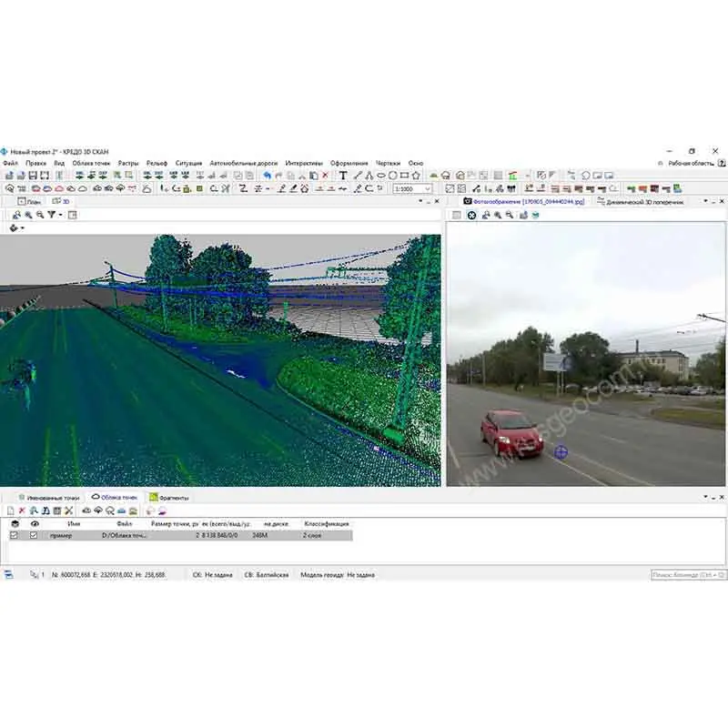This screenshot has height=728, width=728.
Task: Toggle the visibility checkbox for the пример cloud
Action: click(35, 536)
